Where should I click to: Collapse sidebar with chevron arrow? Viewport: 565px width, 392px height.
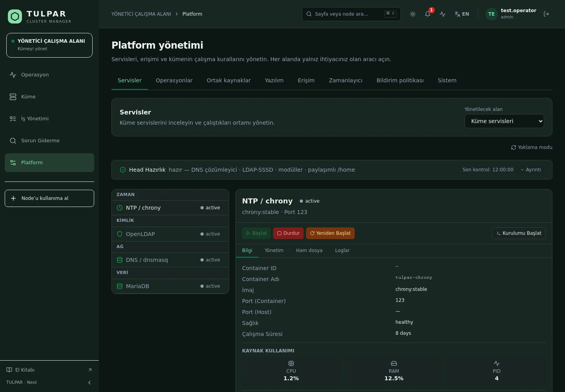pyautogui.click(x=89, y=383)
